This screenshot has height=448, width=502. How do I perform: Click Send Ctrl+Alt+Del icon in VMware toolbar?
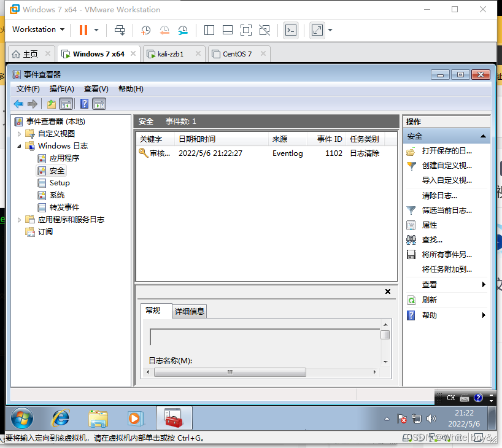point(120,30)
